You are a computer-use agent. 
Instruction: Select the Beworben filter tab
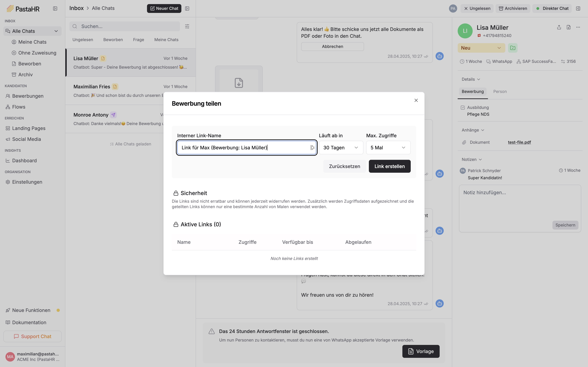(113, 40)
